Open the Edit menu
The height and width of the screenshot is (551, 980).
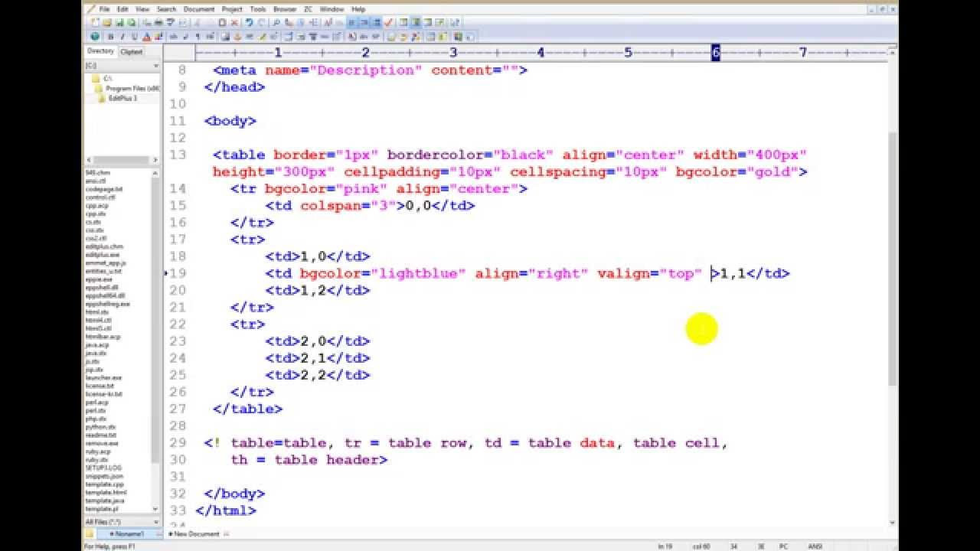pyautogui.click(x=122, y=9)
